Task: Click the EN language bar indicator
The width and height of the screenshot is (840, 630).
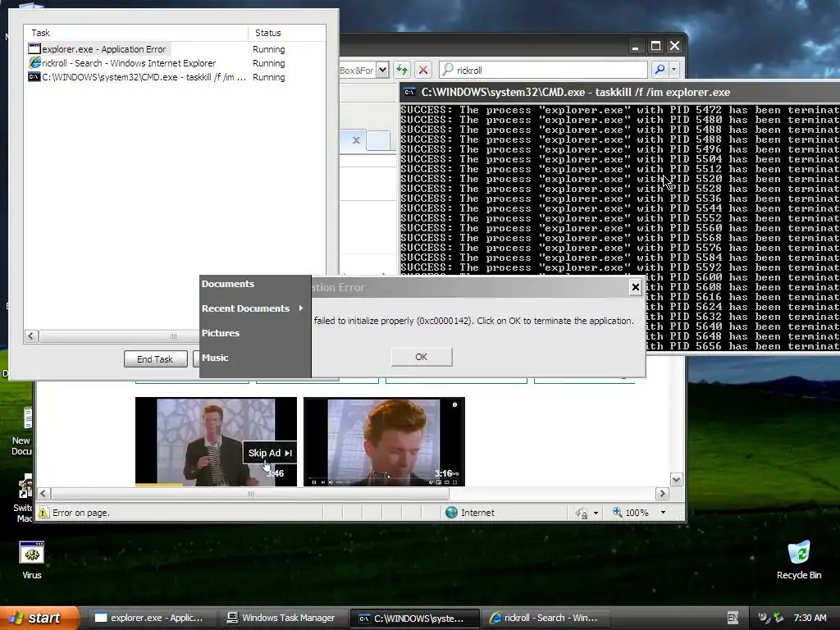Action: (x=733, y=618)
